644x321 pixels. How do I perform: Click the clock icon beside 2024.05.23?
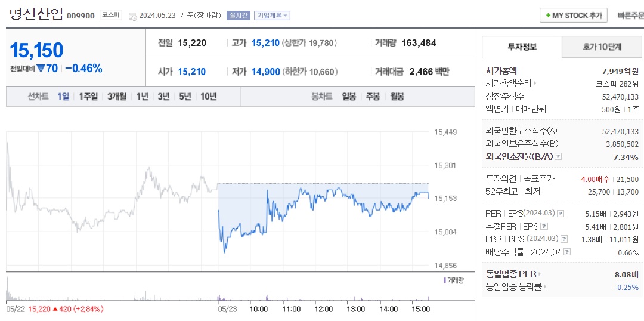[x=132, y=16]
